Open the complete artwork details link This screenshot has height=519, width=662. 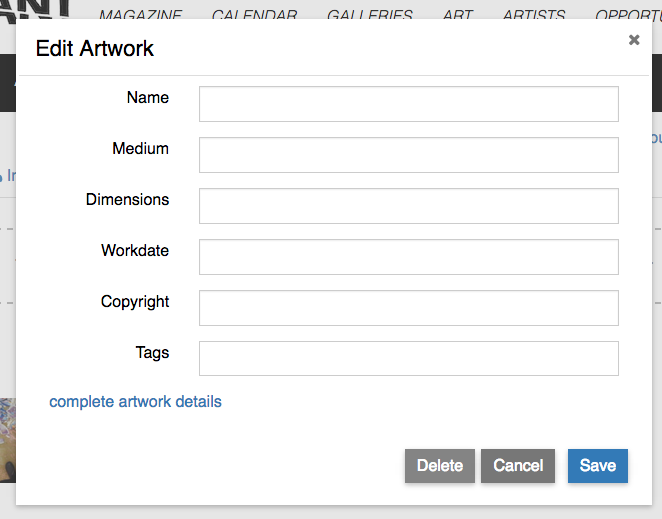[135, 402]
